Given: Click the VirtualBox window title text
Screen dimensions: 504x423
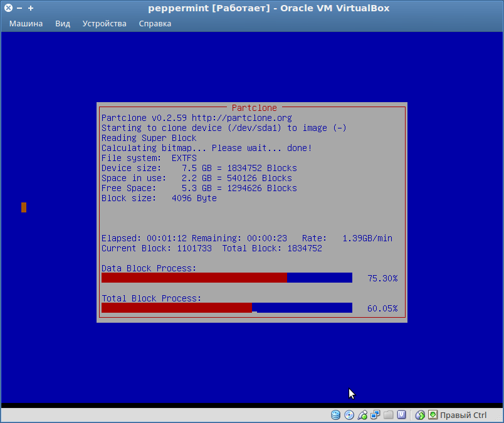Looking at the screenshot, I should (269, 8).
